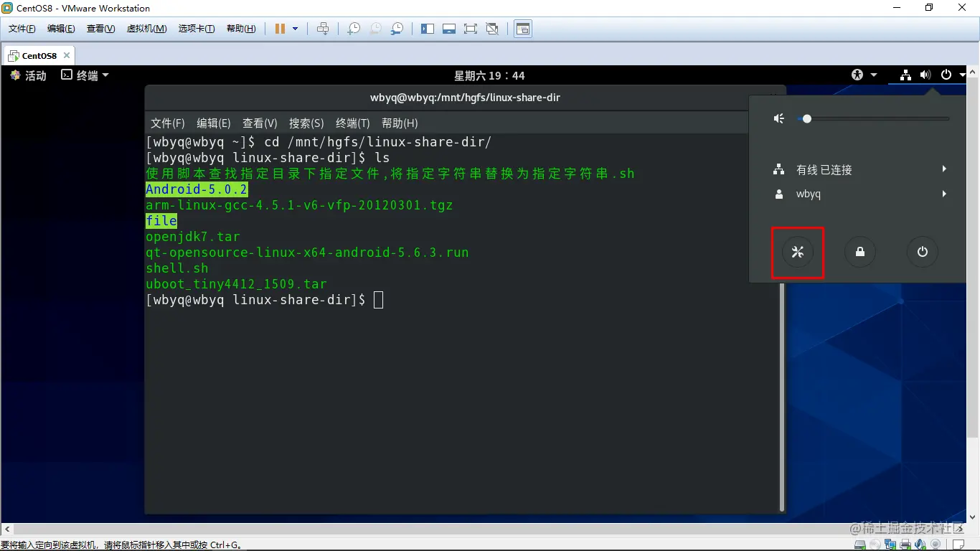The width and height of the screenshot is (980, 551).
Task: Mute audio via volume speaker icon in popup
Action: 778,118
